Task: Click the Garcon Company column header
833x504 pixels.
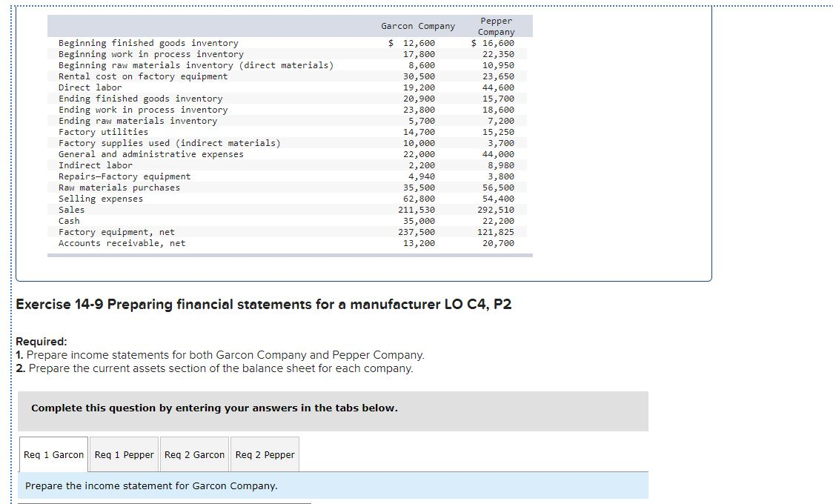Action: [x=418, y=25]
